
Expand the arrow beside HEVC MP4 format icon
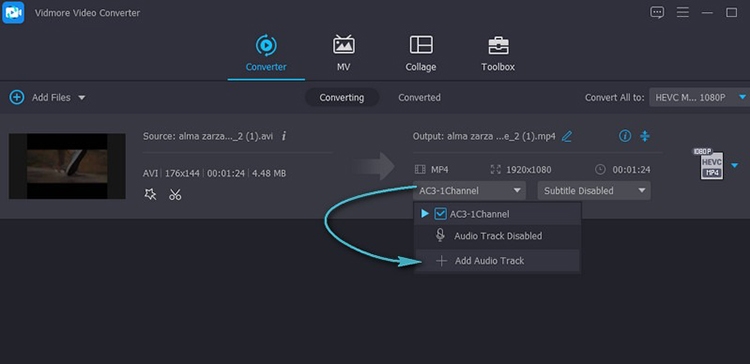pos(735,165)
